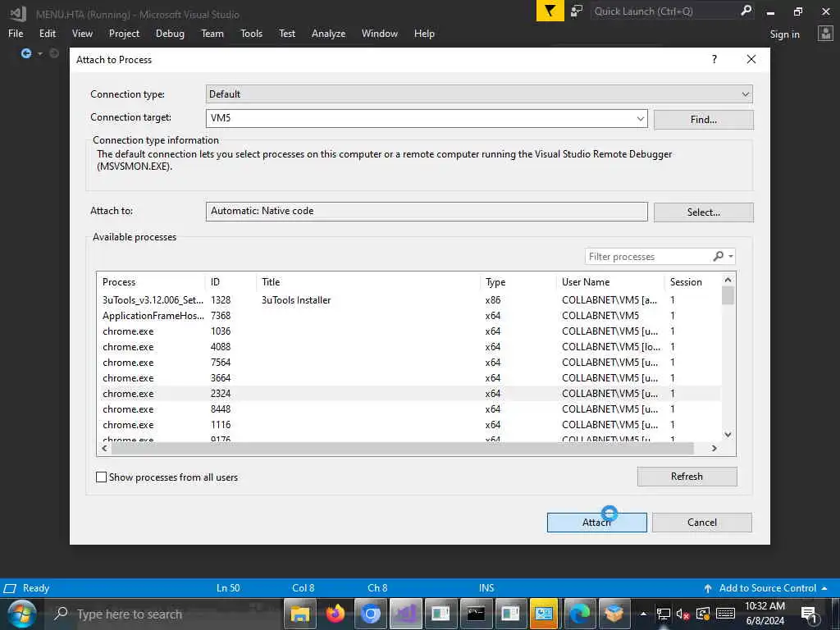The image size is (840, 630).
Task: Open the Connection type dropdown
Action: click(479, 94)
